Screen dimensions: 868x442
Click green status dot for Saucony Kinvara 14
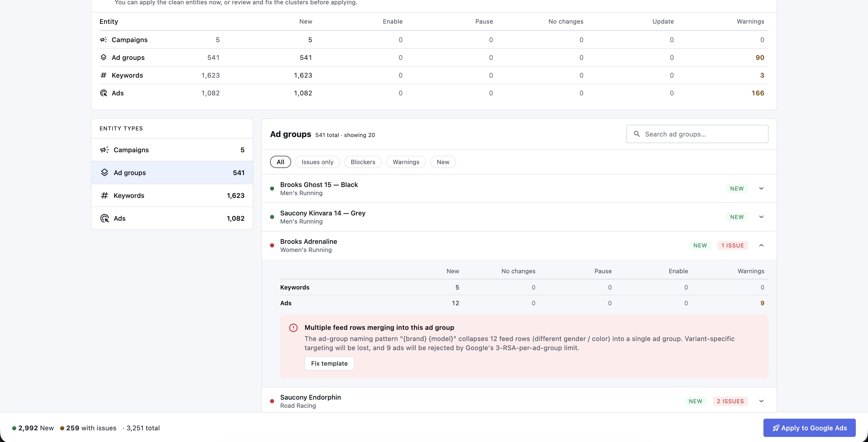[x=272, y=217]
